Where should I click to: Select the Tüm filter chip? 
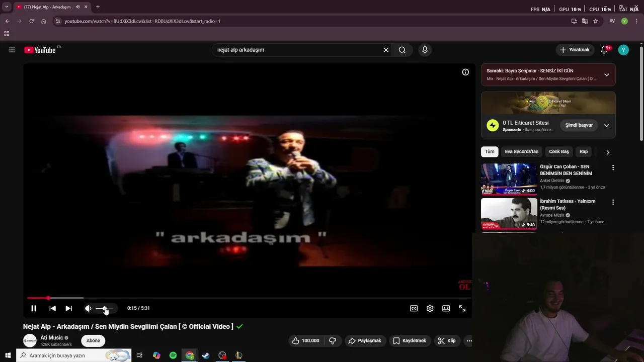click(490, 151)
